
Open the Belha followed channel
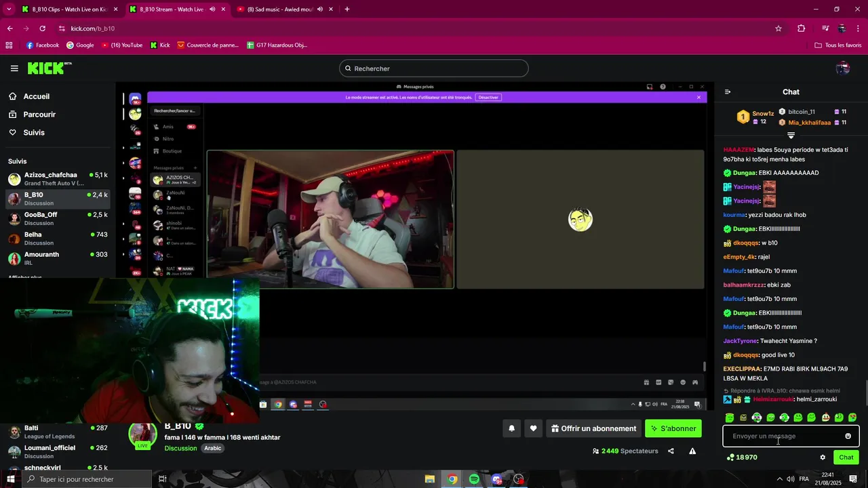58,239
